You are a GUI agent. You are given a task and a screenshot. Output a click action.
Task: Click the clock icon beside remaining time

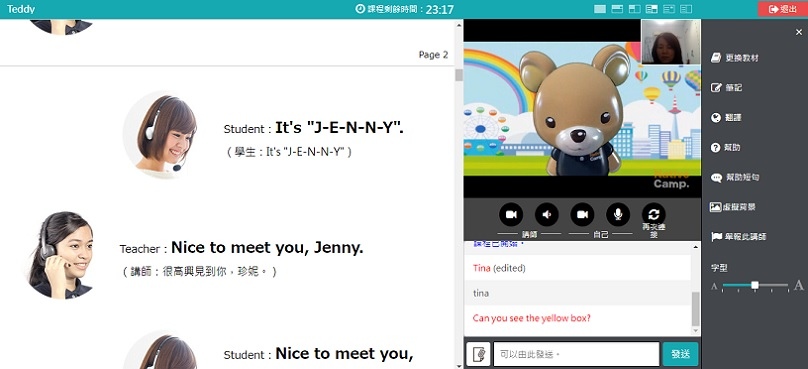[x=360, y=9]
